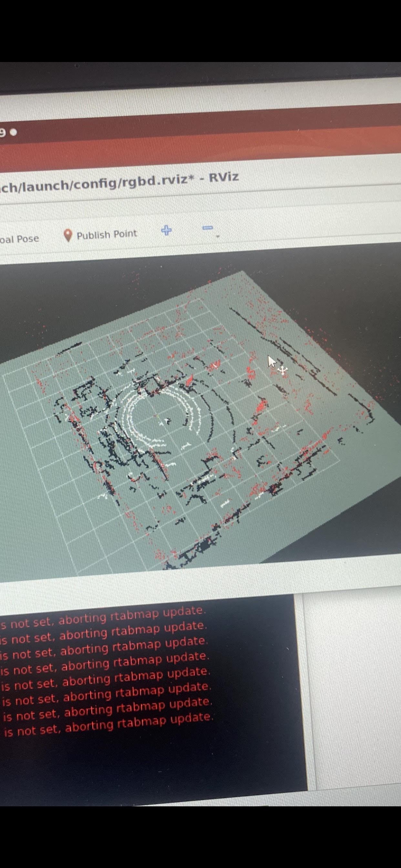Click the red triangular point cluster in map
Viewport: 401px width, 868px height.
point(261,405)
